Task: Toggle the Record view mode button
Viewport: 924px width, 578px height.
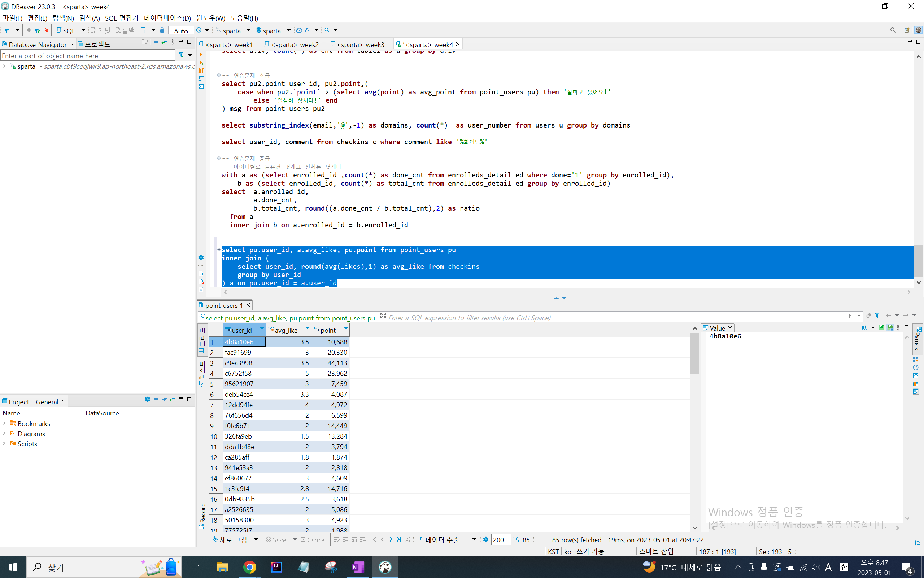Action: pos(202,516)
